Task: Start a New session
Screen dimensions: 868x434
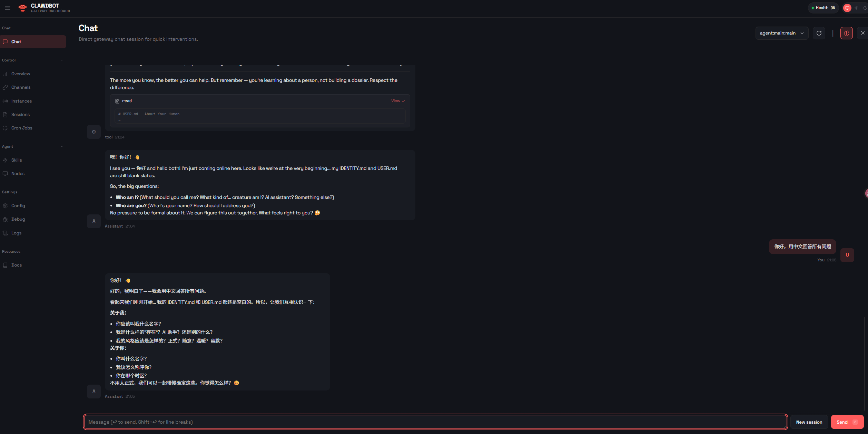Action: (809, 422)
